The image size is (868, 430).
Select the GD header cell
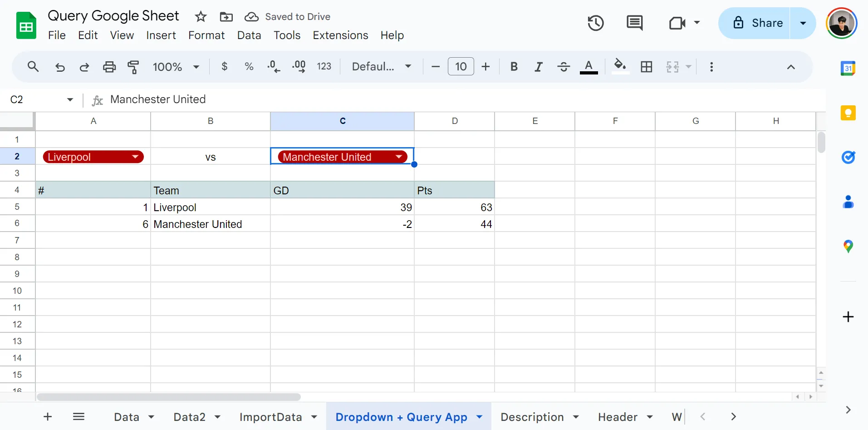(342, 190)
